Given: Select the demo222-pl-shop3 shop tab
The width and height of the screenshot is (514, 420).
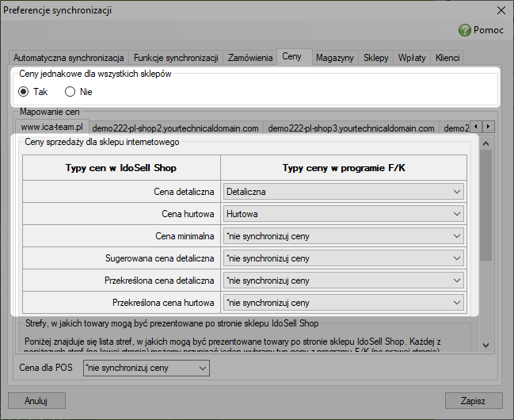Looking at the screenshot, I should tap(351, 128).
